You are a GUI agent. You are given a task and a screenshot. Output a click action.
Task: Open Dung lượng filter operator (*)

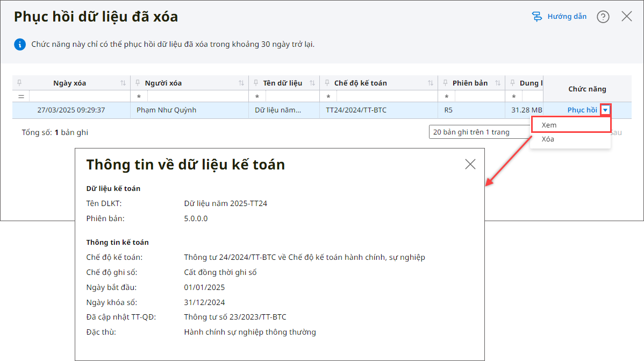[514, 97]
